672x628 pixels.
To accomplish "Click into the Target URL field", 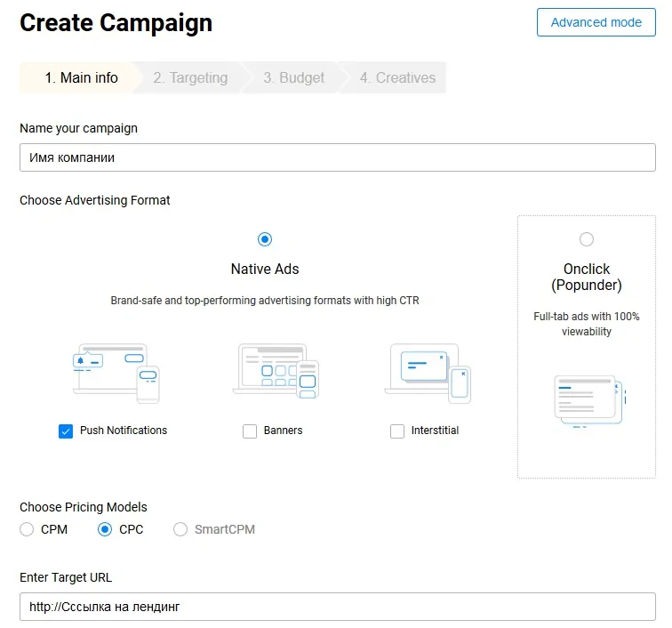I will click(337, 607).
